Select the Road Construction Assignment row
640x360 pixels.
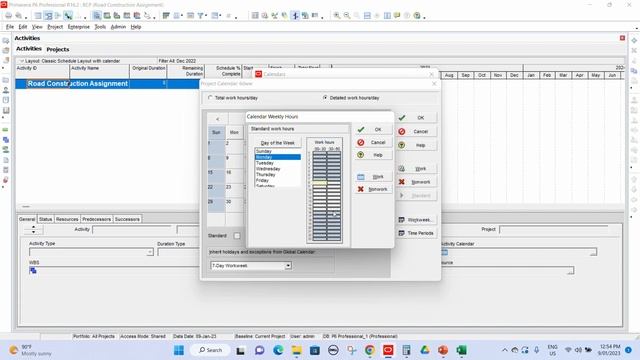coord(108,84)
